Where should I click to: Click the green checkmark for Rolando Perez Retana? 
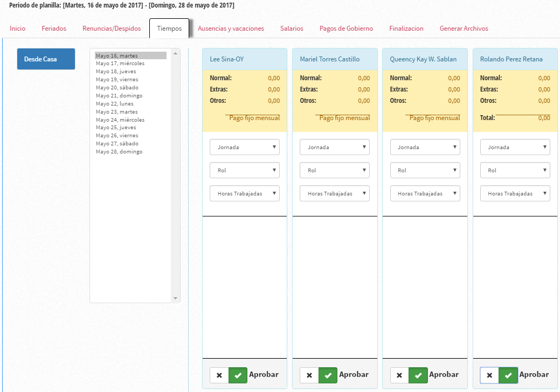click(508, 375)
